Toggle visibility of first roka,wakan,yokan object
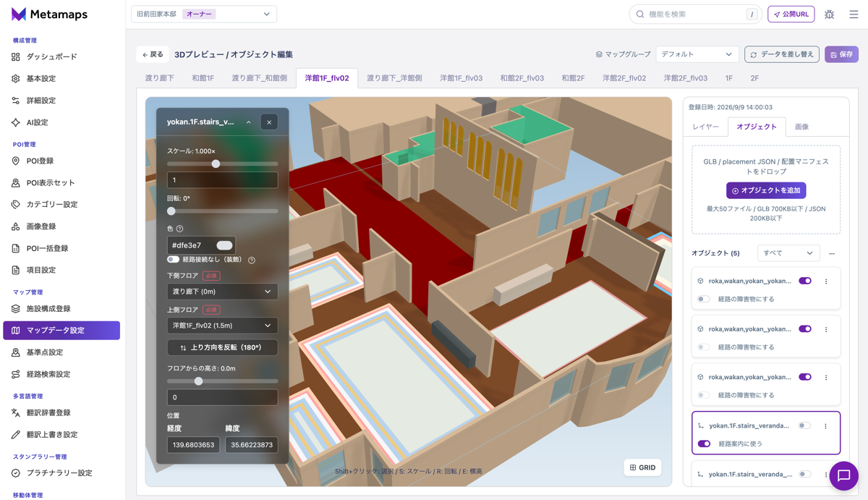 coord(805,281)
